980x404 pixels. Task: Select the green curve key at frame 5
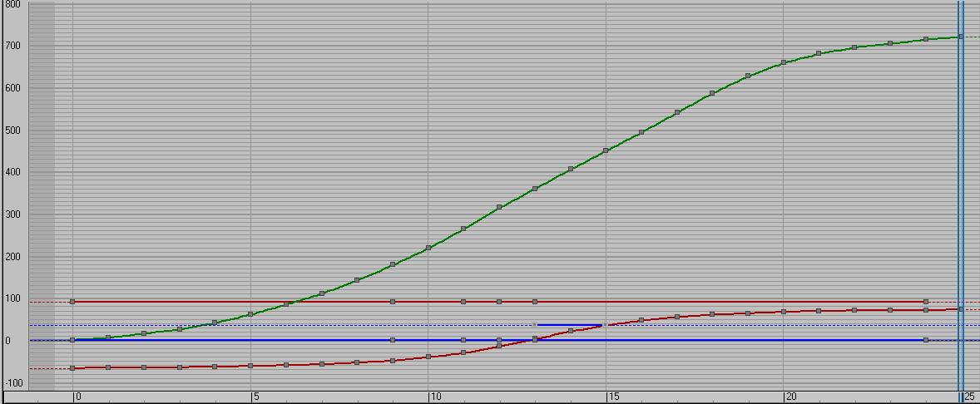pyautogui.click(x=250, y=314)
